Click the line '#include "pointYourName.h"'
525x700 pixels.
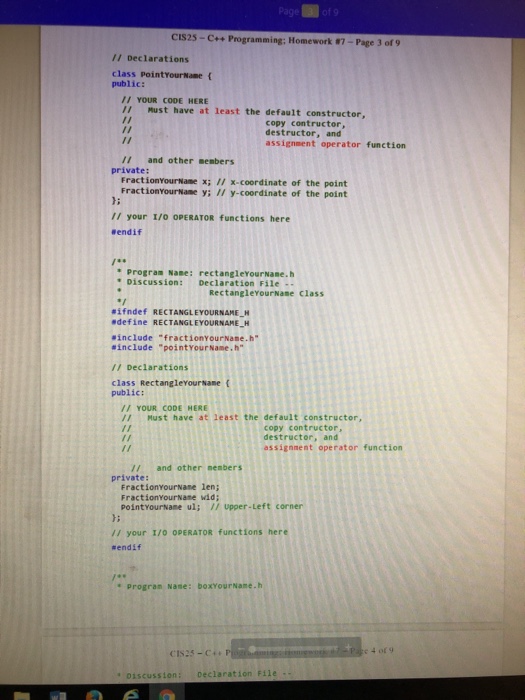pos(178,347)
